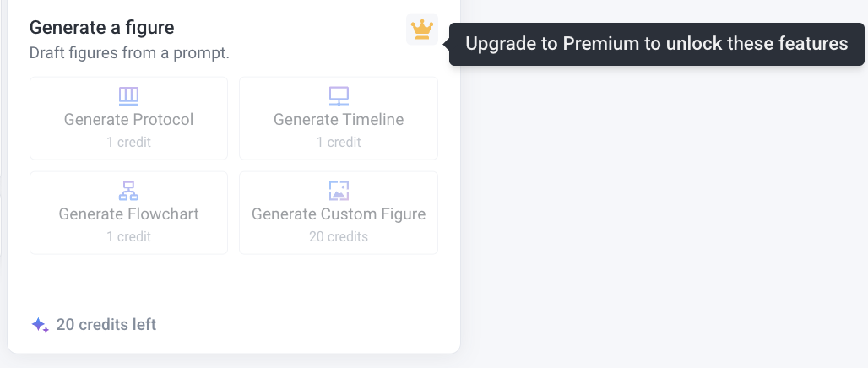Screen dimensions: 868x368
Task: Click the Timeline monitor icon
Action: pyautogui.click(x=339, y=95)
